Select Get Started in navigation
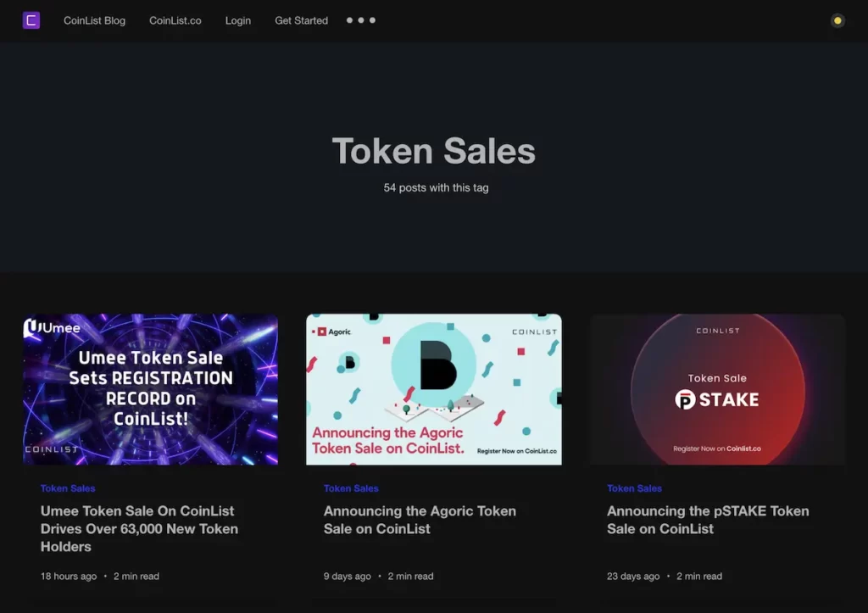 (x=301, y=20)
